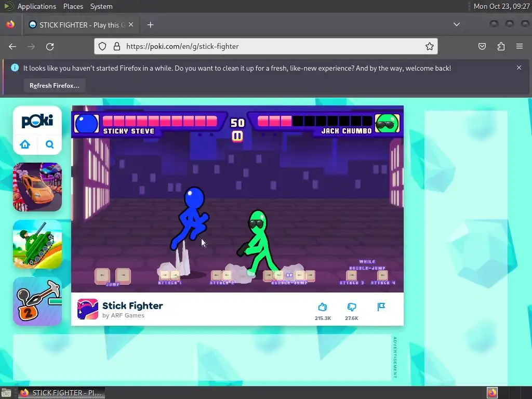Dismiss the Firefox refresh notification bar

519,68
